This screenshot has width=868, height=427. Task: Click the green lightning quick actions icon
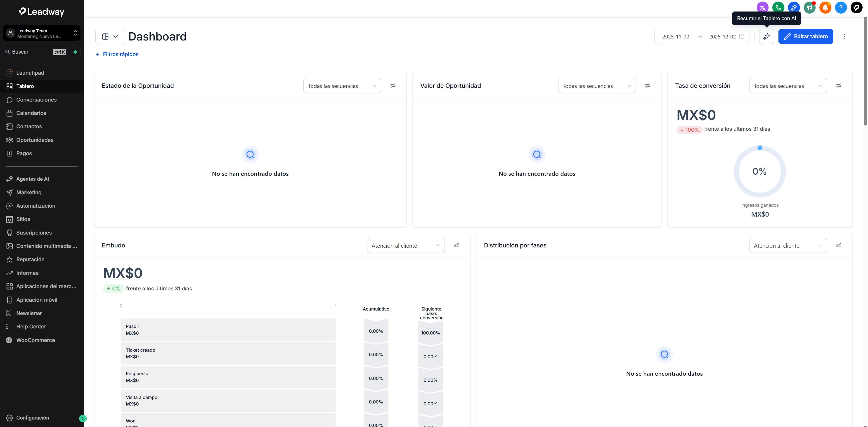click(x=76, y=52)
